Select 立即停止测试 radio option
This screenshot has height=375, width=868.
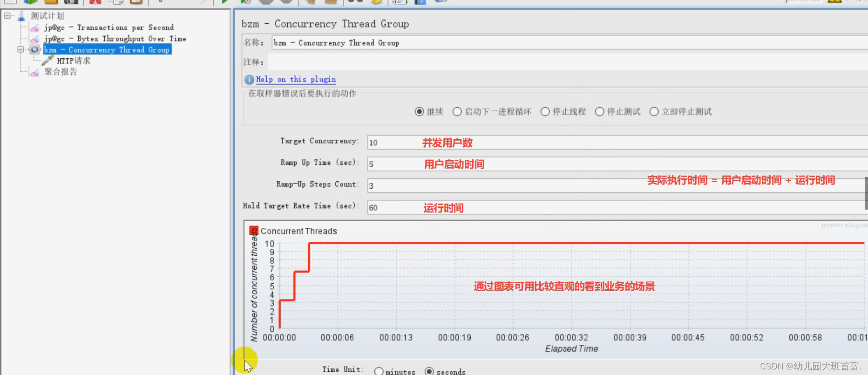pos(654,112)
